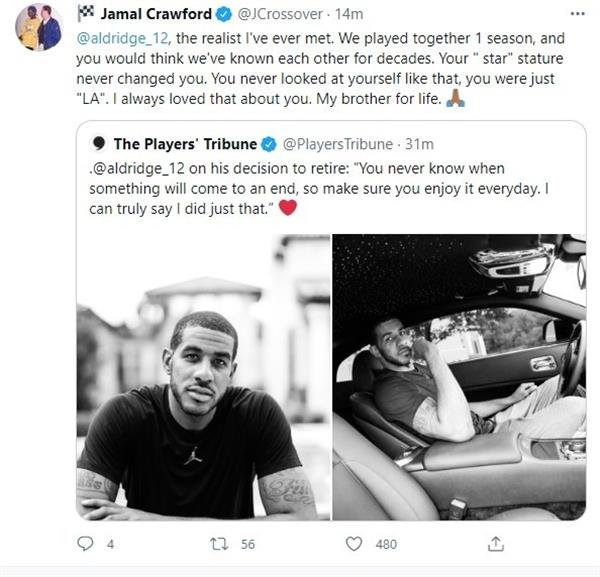The width and height of the screenshot is (600, 577).
Task: Click Jamal Crawford's verified badge
Action: point(224,15)
